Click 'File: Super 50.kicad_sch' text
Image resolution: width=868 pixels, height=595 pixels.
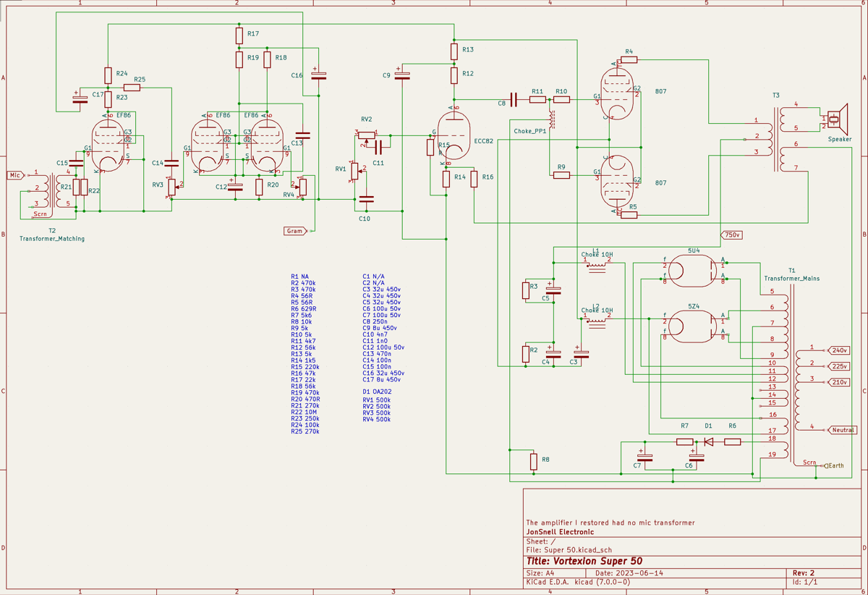(569, 551)
